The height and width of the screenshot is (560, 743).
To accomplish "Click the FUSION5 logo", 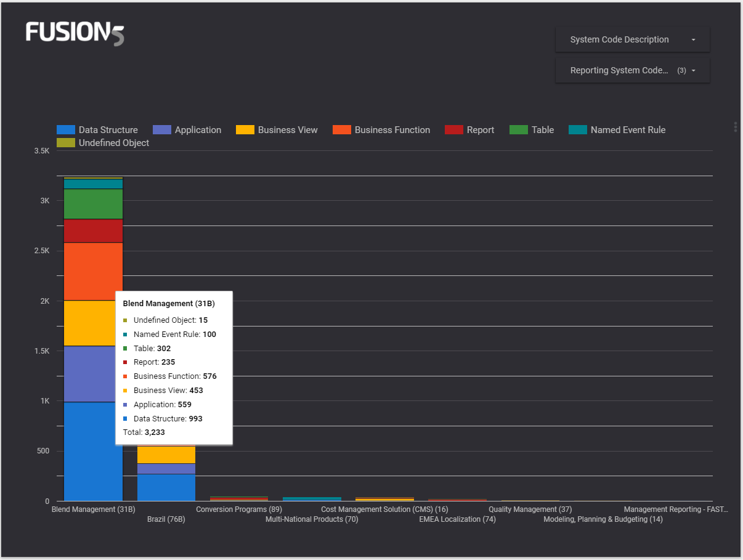I will [x=74, y=33].
